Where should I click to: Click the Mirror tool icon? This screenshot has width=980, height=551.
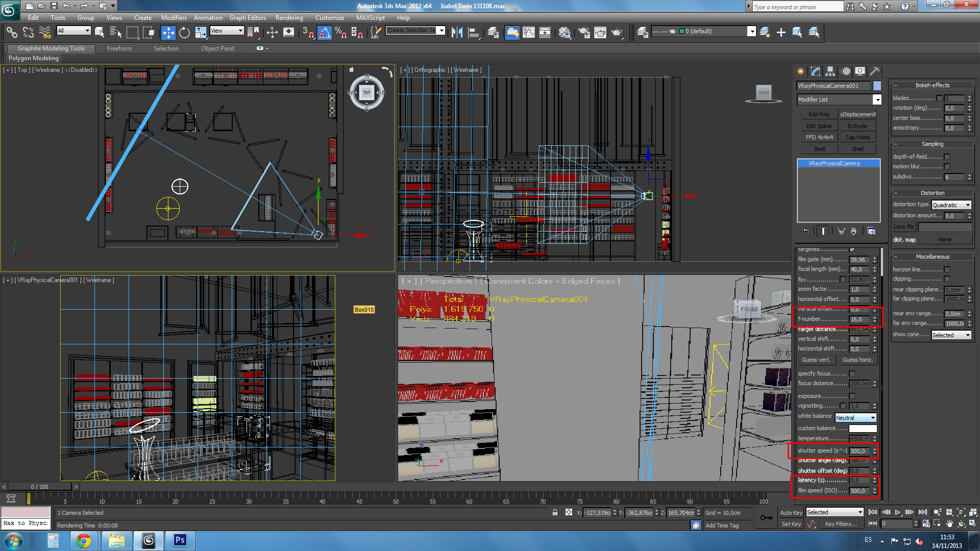pyautogui.click(x=457, y=33)
